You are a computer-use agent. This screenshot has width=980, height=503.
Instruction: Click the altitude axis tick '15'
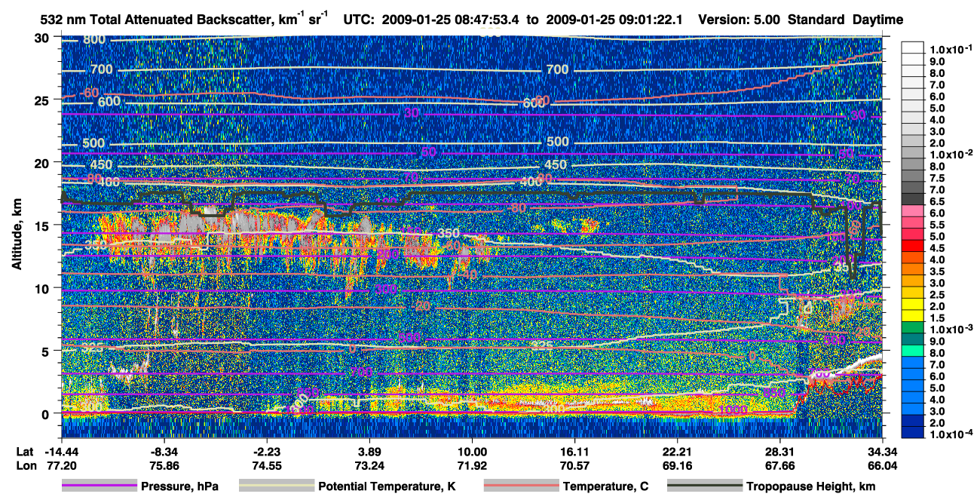43,225
